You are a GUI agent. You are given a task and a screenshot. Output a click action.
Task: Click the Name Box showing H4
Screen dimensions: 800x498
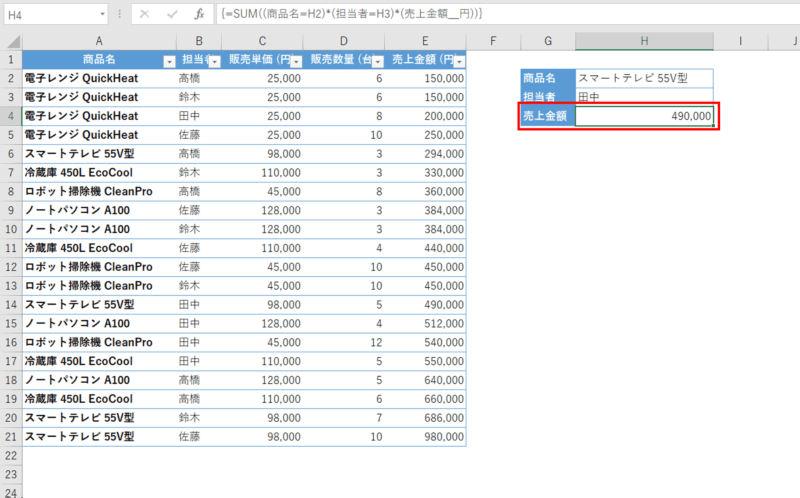(50, 15)
